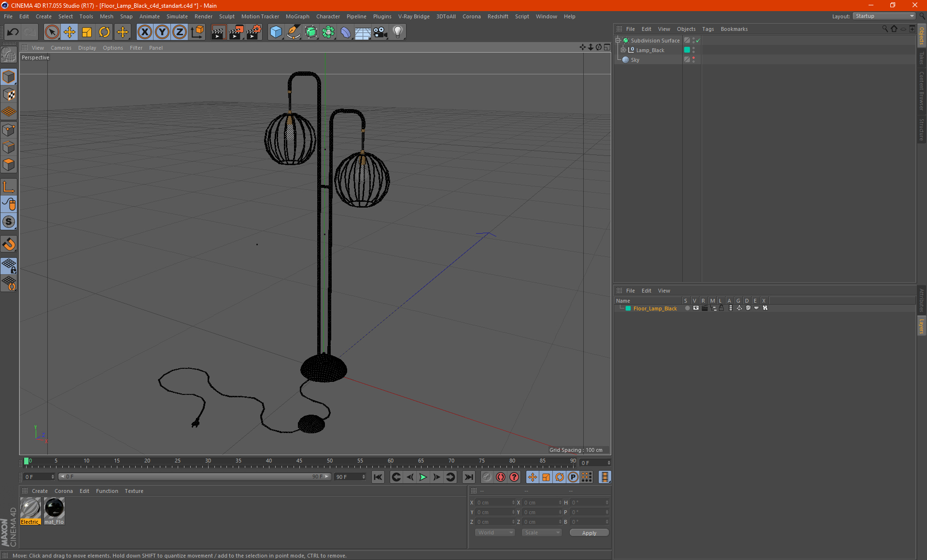Toggle Sky visibility dots
Screen dimensions: 927x560
694,60
